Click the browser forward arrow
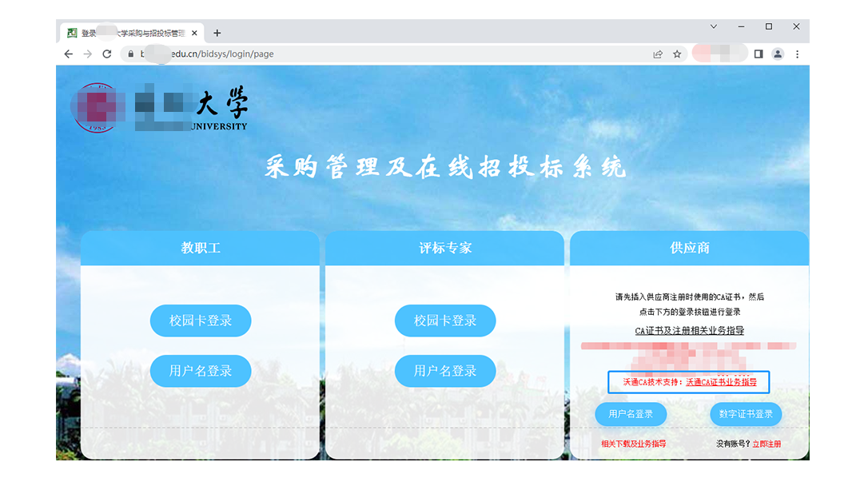This screenshot has width=868, height=482. pyautogui.click(x=88, y=54)
